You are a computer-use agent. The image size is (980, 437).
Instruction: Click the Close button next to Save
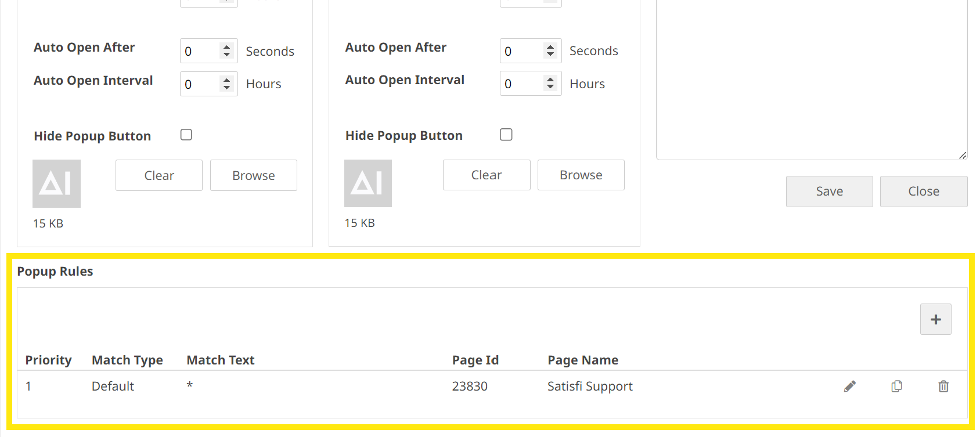tap(923, 192)
